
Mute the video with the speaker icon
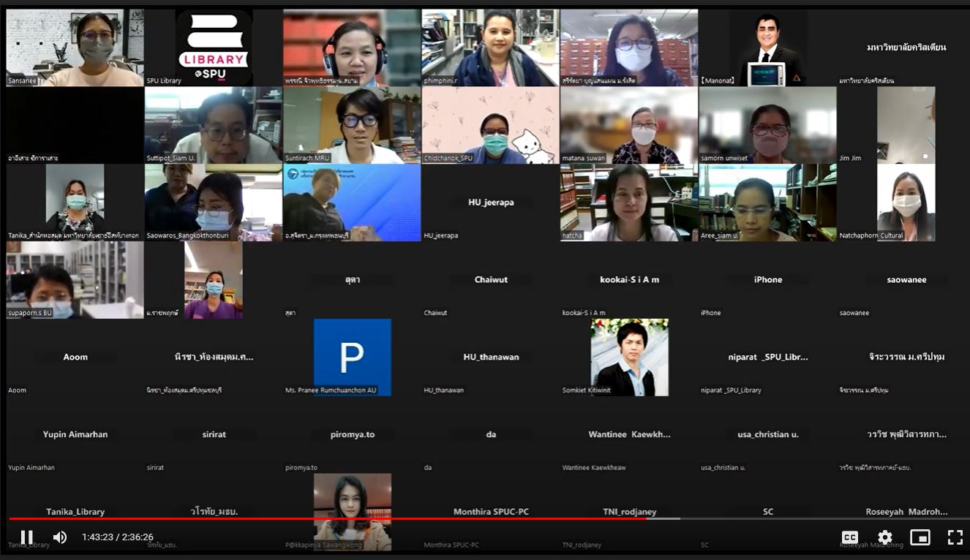[x=60, y=537]
